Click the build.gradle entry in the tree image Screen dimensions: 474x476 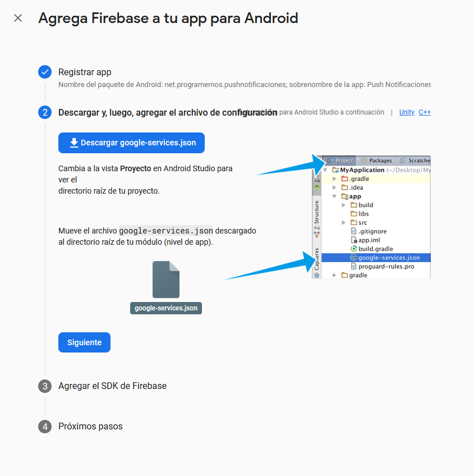[x=372, y=249]
